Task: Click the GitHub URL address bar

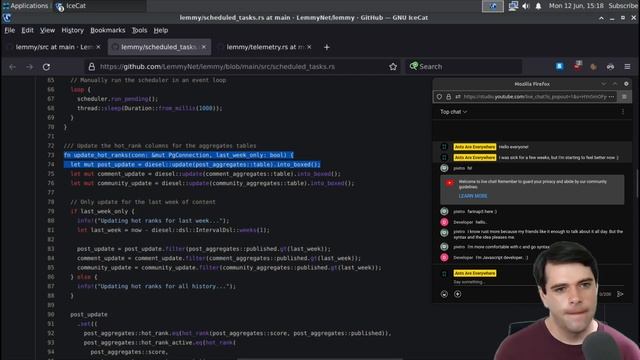Action: pyautogui.click(x=241, y=67)
